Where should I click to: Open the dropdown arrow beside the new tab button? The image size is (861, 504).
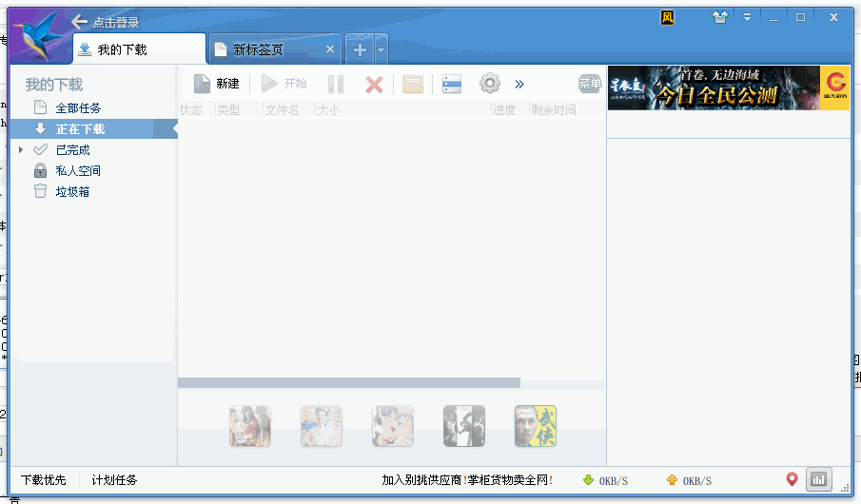pyautogui.click(x=381, y=49)
